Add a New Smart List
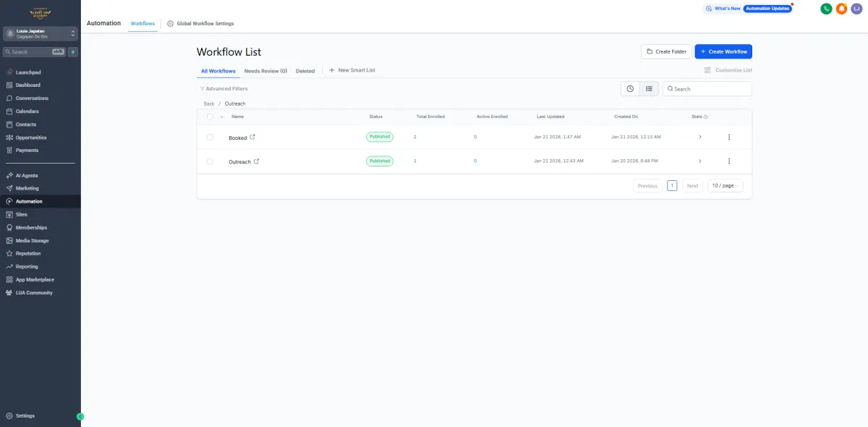Viewport: 868px width, 427px height. [x=352, y=70]
